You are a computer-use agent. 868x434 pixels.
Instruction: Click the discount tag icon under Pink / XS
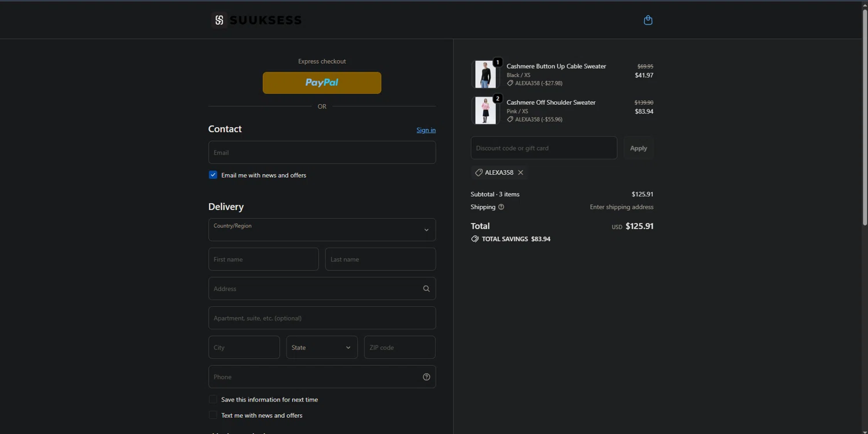tap(510, 119)
